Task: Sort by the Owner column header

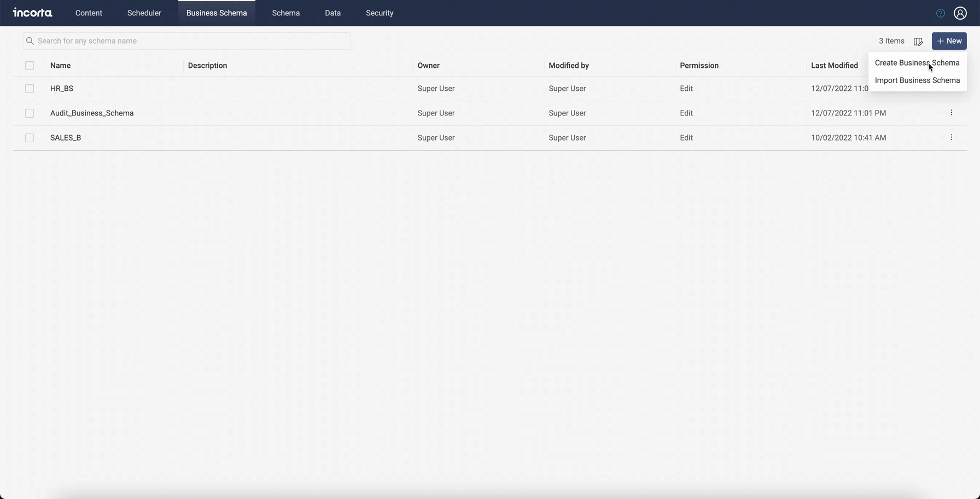Action: [x=429, y=66]
